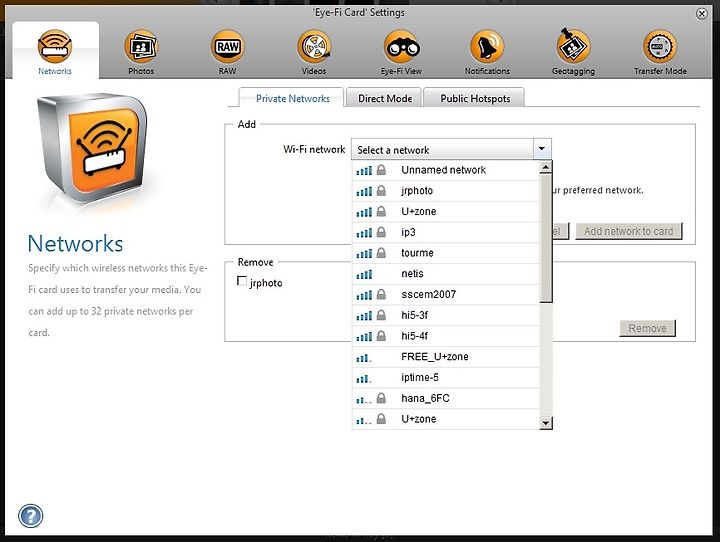
Task: Tick the jrphoto checkbox under Remove
Action: [242, 281]
